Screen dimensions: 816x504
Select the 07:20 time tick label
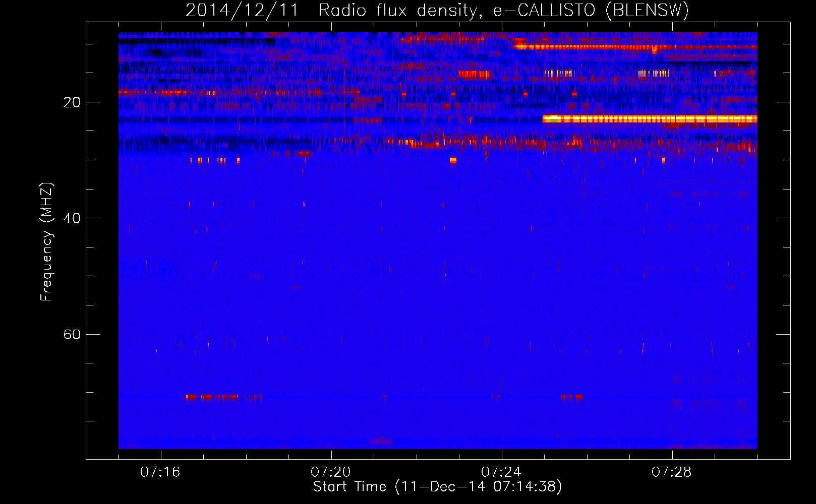click(331, 472)
